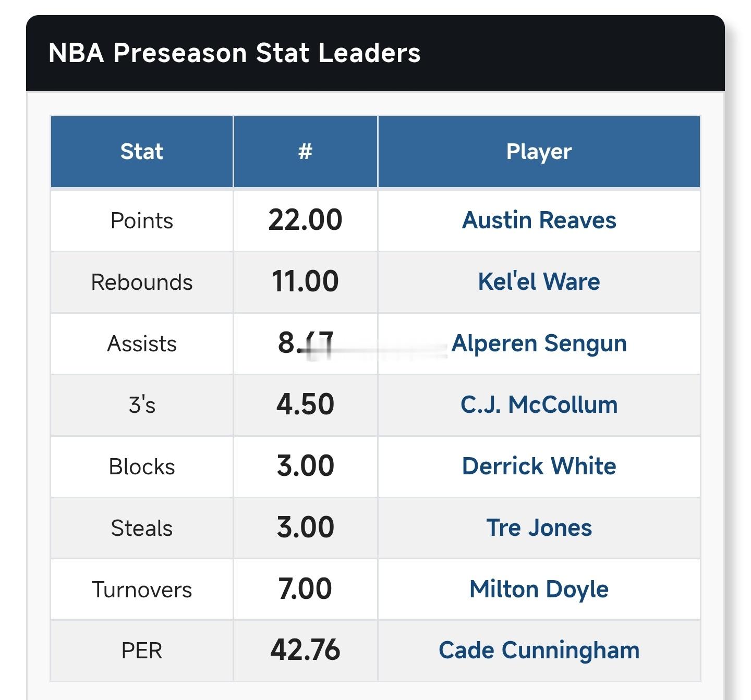Click the Kel'el Ware player link
751x700 pixels.
[x=539, y=281]
